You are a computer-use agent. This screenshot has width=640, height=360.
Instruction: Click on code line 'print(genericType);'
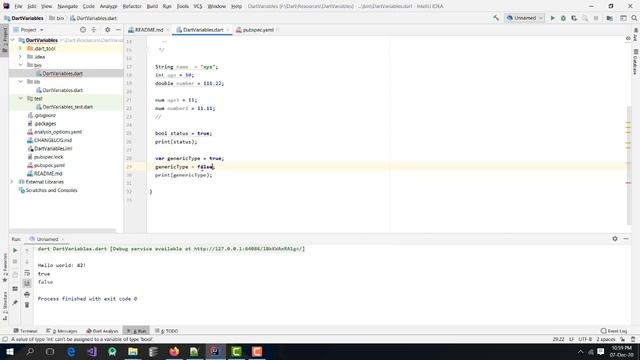pyautogui.click(x=184, y=175)
